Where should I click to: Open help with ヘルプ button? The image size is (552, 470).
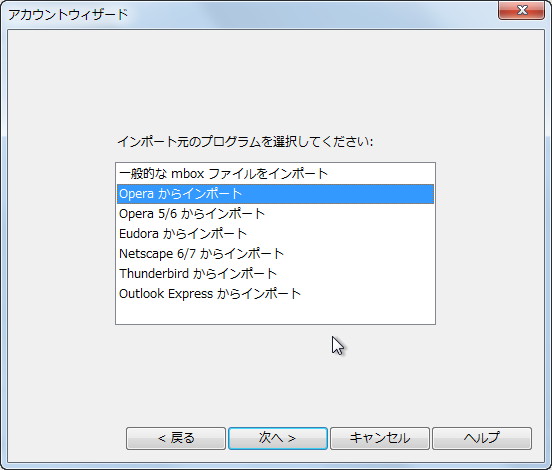coord(482,438)
